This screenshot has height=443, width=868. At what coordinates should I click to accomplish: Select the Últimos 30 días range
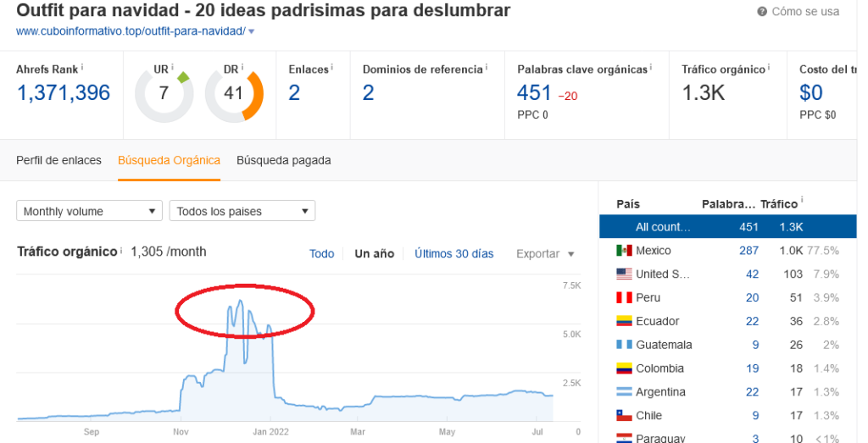click(454, 254)
